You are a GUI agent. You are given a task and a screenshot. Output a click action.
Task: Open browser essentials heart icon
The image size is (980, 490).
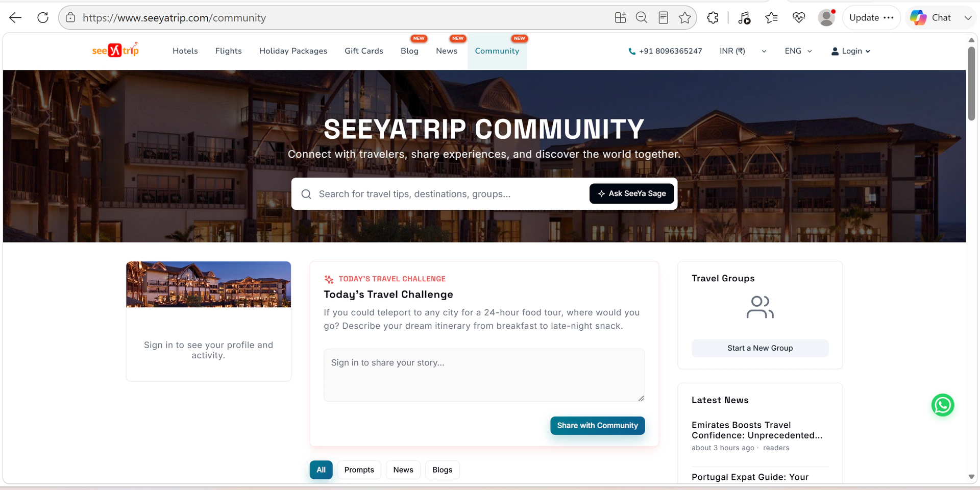coord(799,18)
